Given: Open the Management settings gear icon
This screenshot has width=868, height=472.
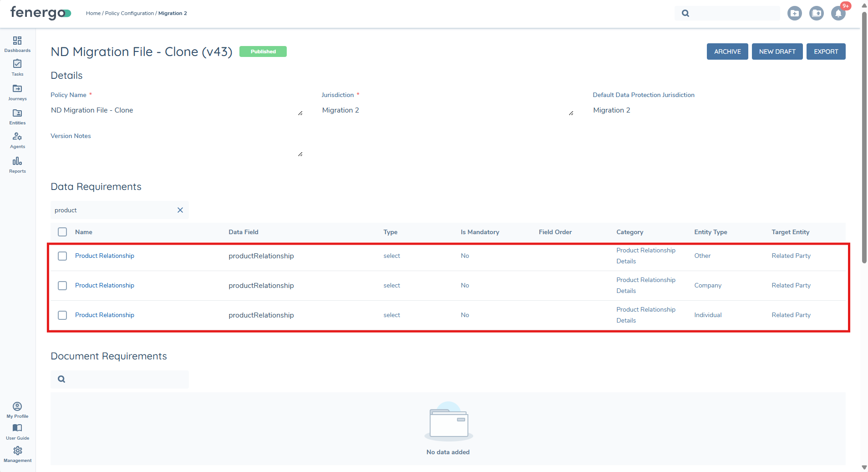Looking at the screenshot, I should 17,451.
